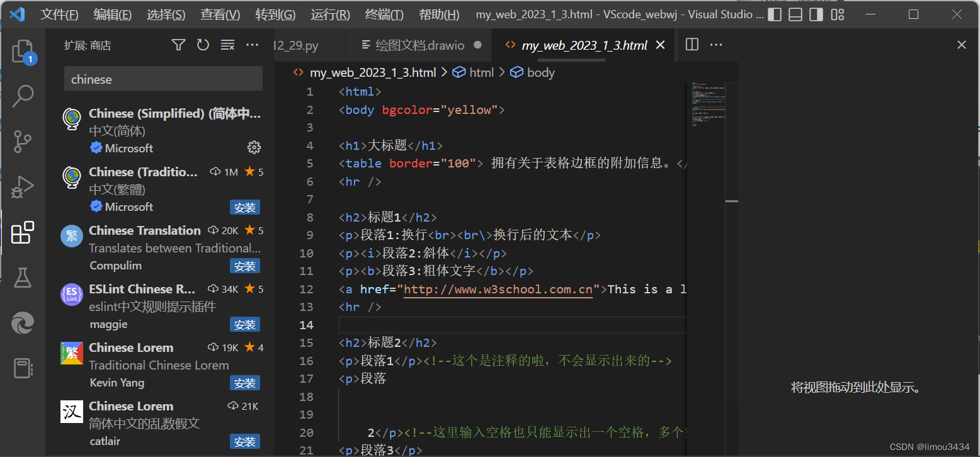This screenshot has height=457, width=980.
Task: Click the chinese search input field
Action: click(162, 78)
